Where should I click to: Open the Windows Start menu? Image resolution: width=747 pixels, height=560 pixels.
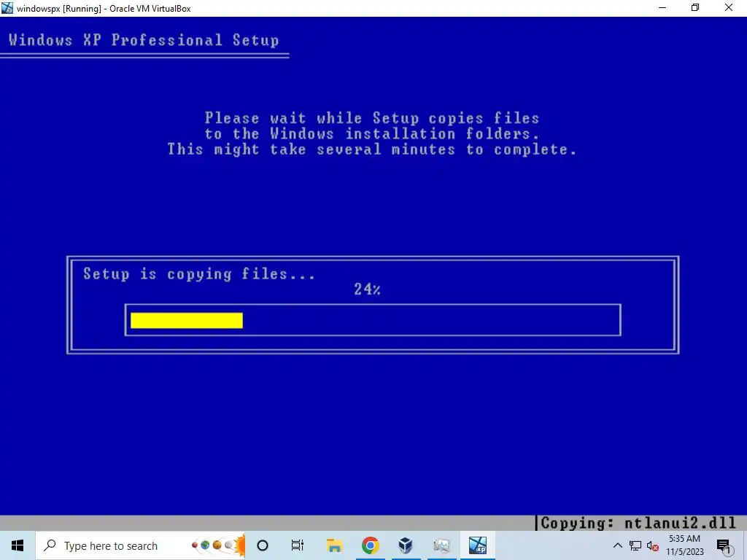18,545
